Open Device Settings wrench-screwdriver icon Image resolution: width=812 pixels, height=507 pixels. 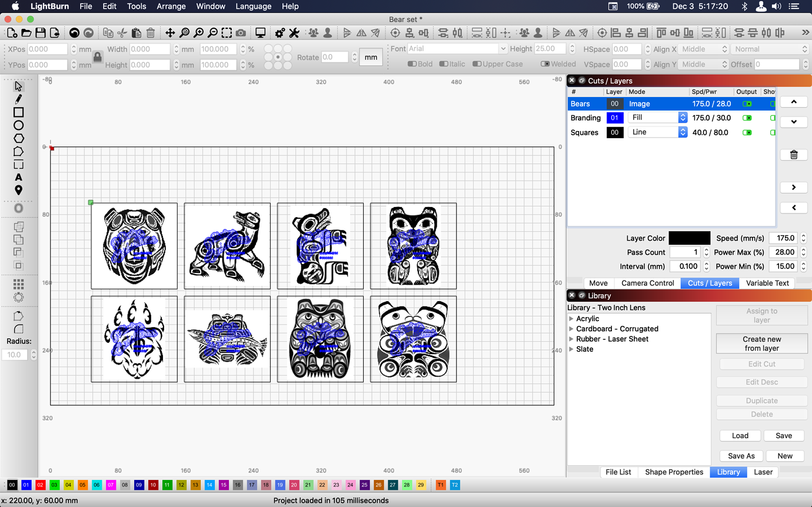coord(294,33)
